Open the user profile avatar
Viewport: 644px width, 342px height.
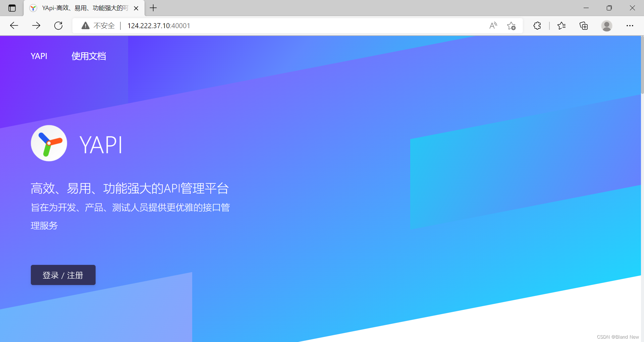tap(606, 25)
